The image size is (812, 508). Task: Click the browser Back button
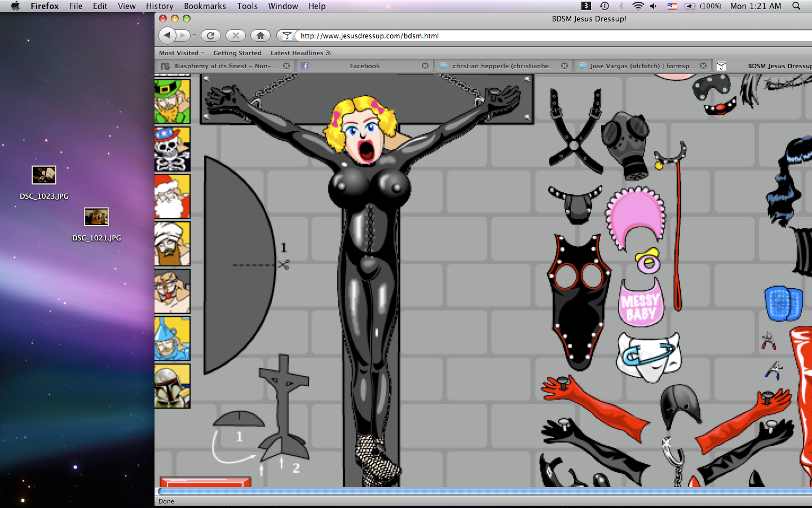(x=167, y=36)
